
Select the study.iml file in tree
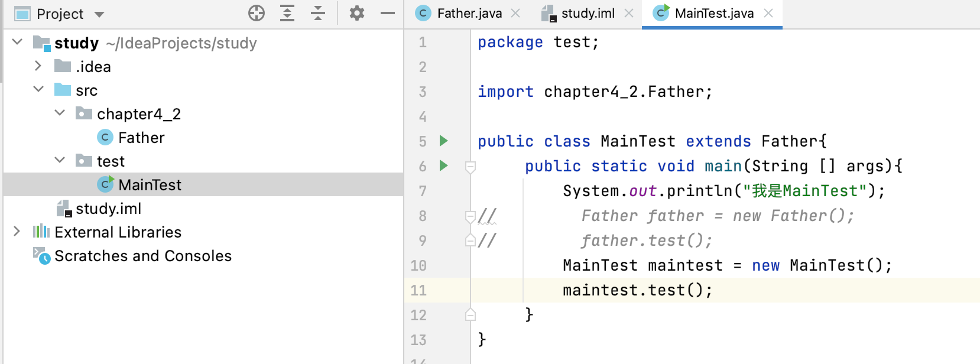point(108,209)
